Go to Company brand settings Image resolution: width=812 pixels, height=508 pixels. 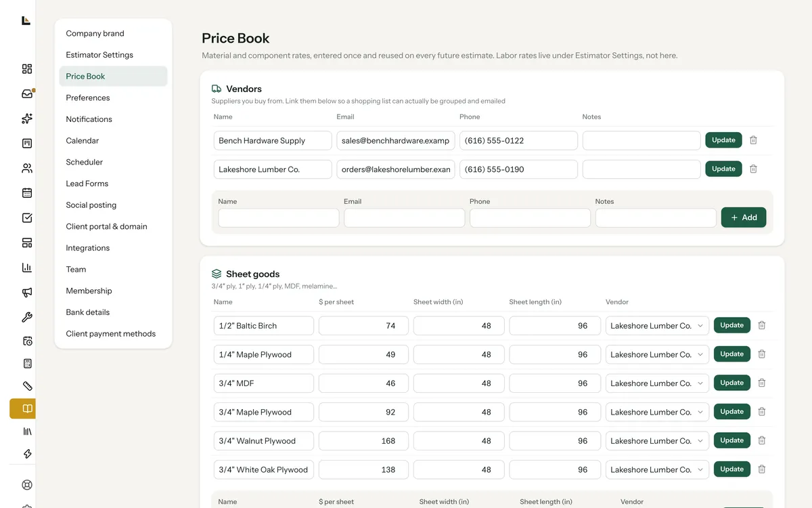[x=113, y=33]
